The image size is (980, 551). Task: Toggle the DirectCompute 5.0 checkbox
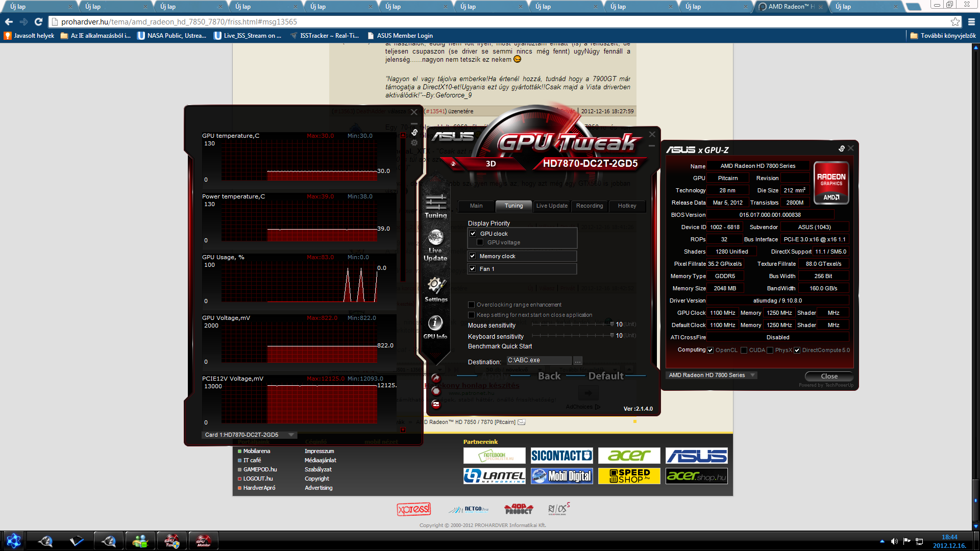pos(797,350)
